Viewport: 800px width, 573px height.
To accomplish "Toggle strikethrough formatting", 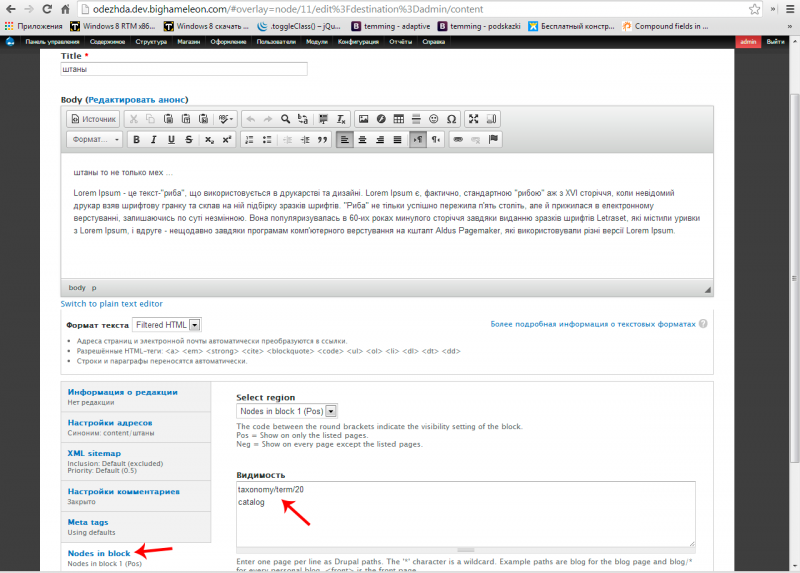I will point(189,139).
